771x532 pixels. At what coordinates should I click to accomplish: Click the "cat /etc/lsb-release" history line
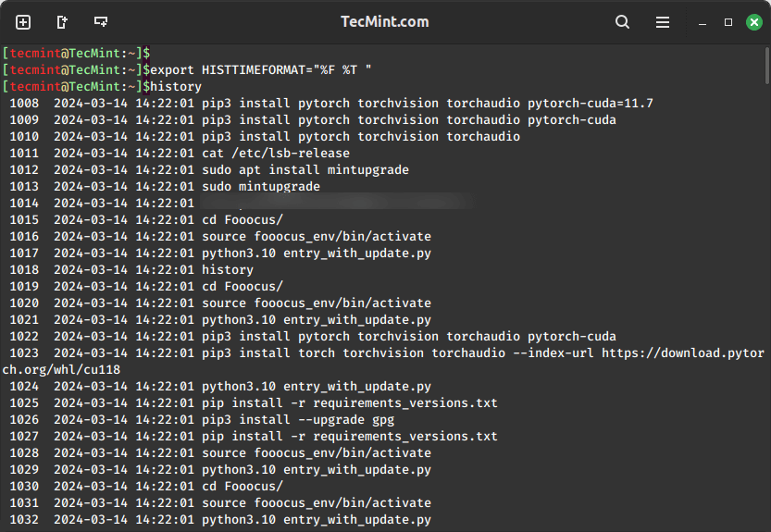pyautogui.click(x=276, y=153)
